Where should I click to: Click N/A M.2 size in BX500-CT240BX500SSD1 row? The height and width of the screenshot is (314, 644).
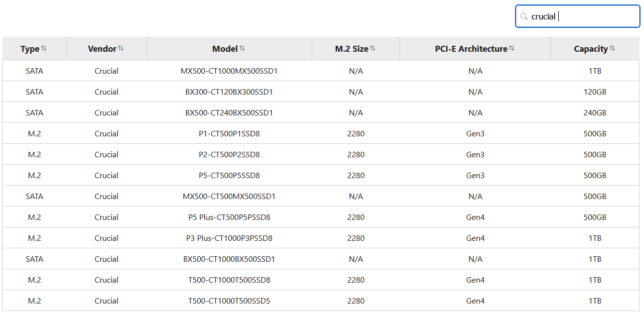356,113
